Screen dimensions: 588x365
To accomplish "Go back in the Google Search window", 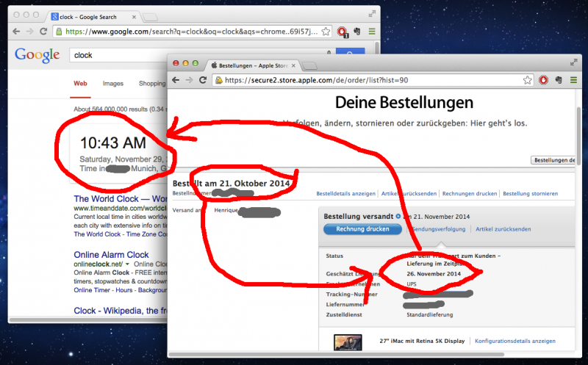I will (x=16, y=32).
